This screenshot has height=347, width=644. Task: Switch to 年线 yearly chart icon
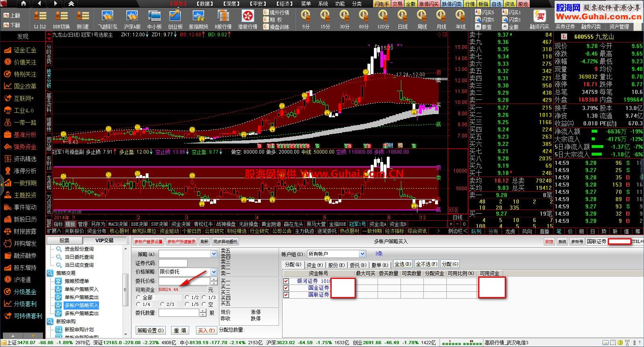point(460,19)
